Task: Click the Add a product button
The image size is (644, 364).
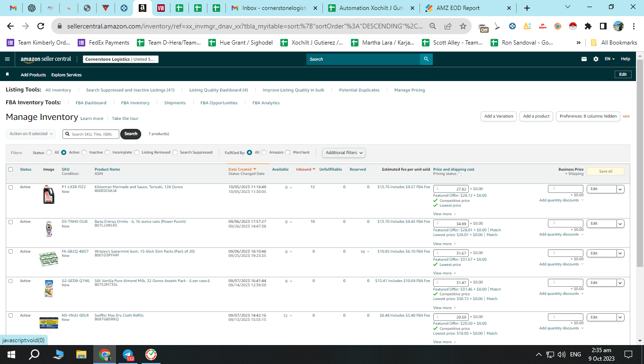Action: point(537,116)
